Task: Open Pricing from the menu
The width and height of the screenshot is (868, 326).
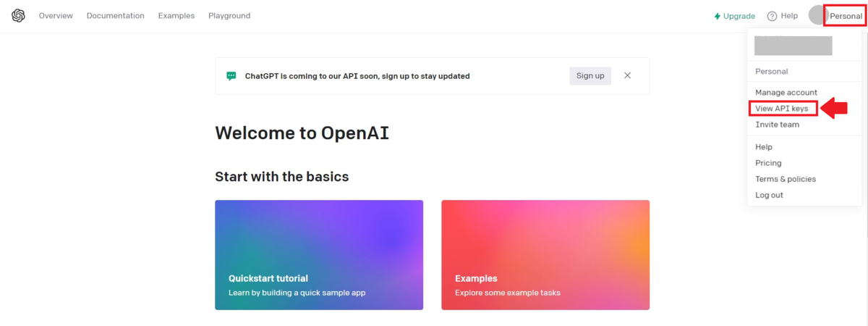Action: 768,163
